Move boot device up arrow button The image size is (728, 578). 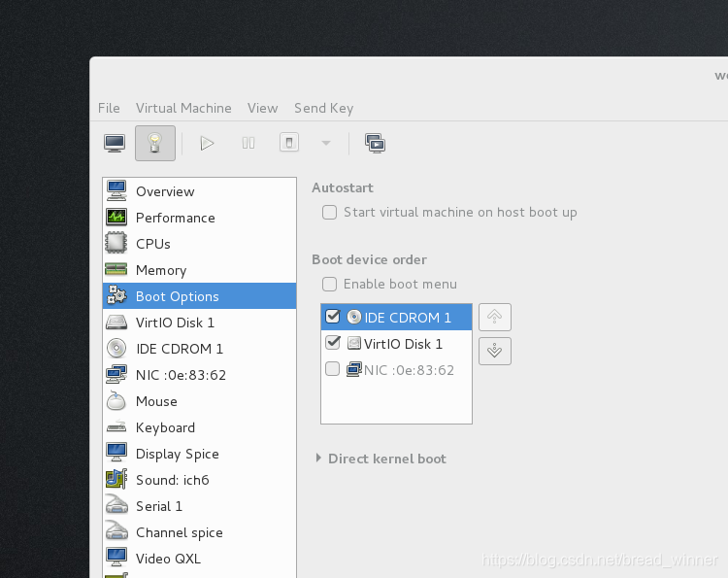495,317
